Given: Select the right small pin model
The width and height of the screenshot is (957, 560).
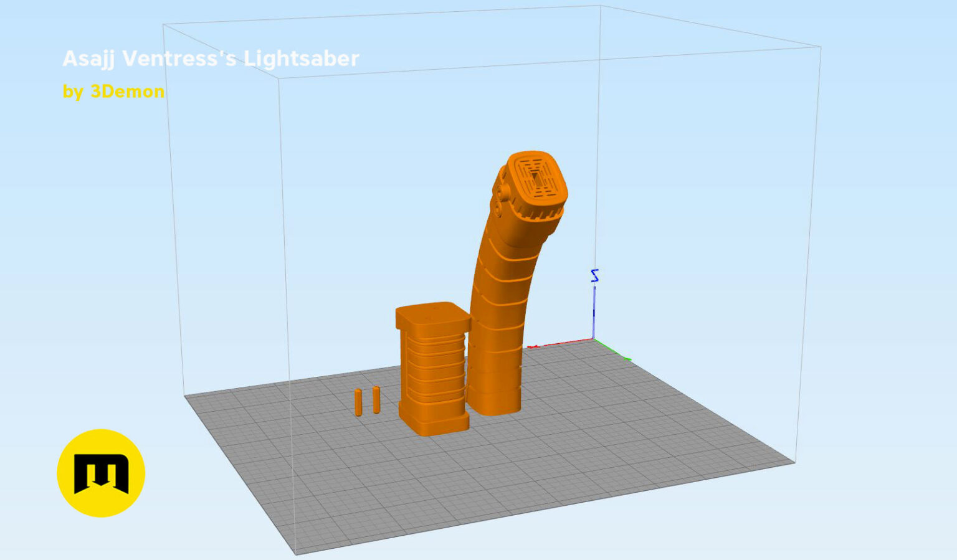Looking at the screenshot, I should [376, 400].
